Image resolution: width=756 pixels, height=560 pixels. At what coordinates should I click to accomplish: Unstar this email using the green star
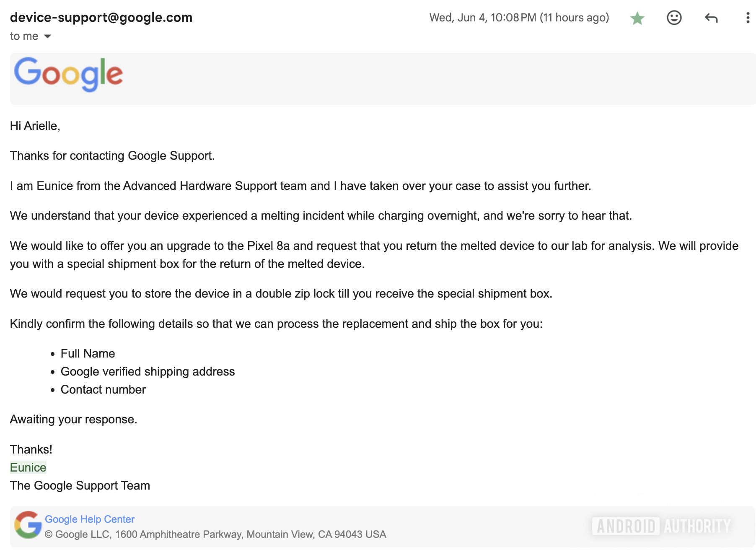tap(637, 18)
